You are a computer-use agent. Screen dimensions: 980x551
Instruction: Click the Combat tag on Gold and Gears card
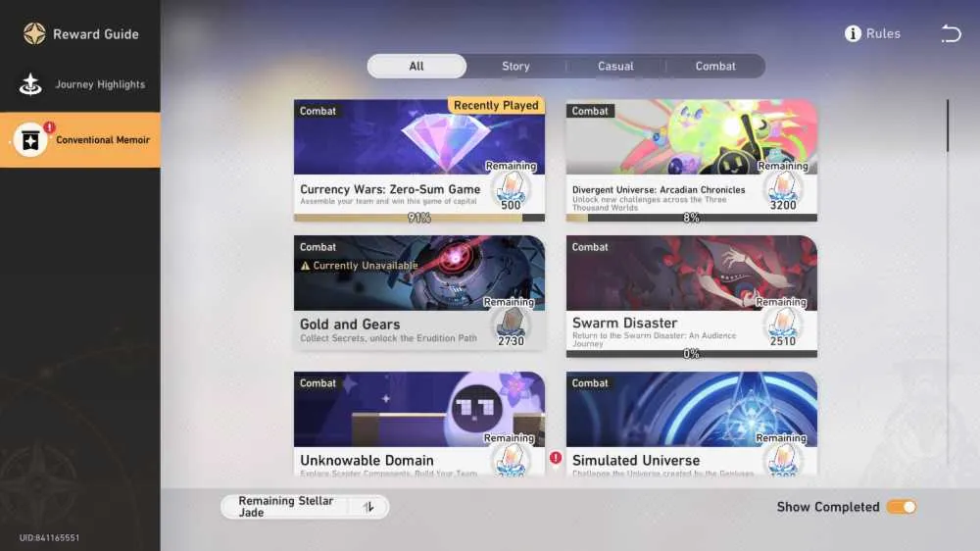pyautogui.click(x=318, y=247)
